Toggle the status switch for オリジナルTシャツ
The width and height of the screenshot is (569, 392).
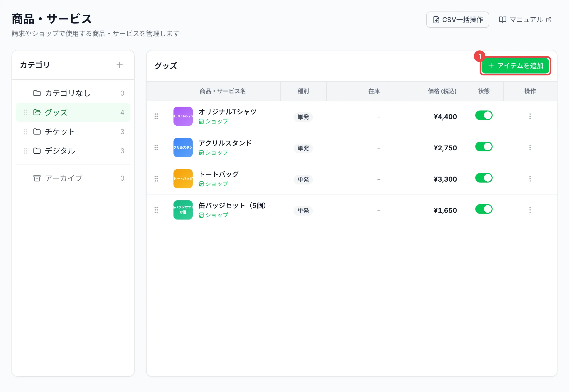tap(484, 116)
